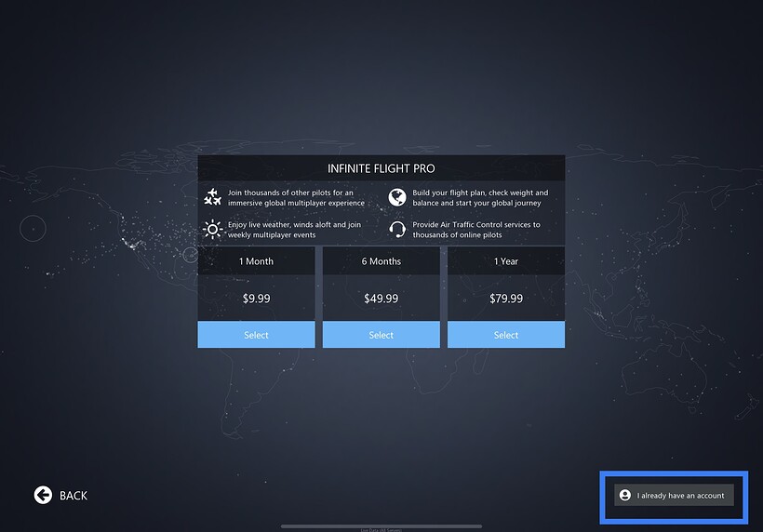Click the BACK label
The image size is (763, 532).
coord(74,496)
